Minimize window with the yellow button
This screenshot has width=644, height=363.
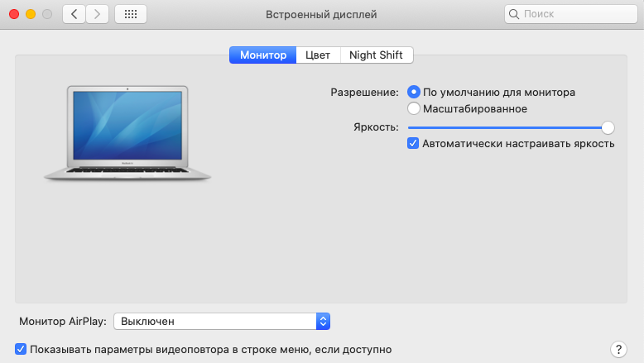coord(31,14)
